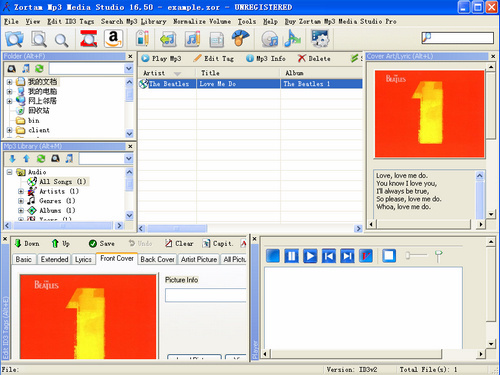Expand the 网上邻居 folder node
This screenshot has width=500, height=375.
9,101
